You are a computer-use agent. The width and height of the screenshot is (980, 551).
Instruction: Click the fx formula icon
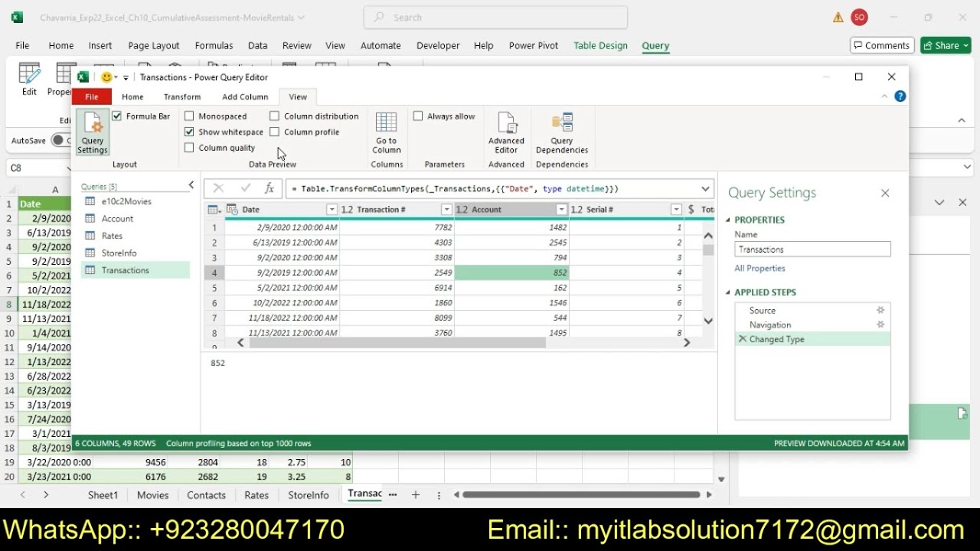point(269,188)
